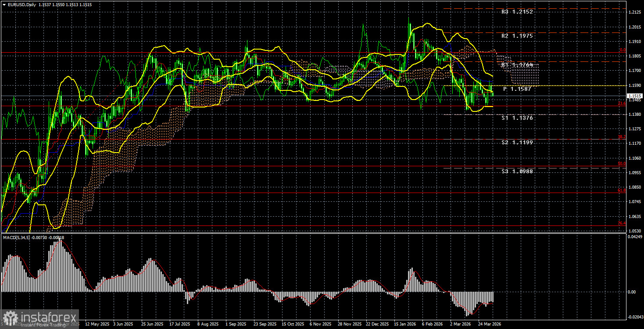644x329 pixels.
Task: Click the 50.0 Fibonacci level label
Action: pyautogui.click(x=622, y=164)
